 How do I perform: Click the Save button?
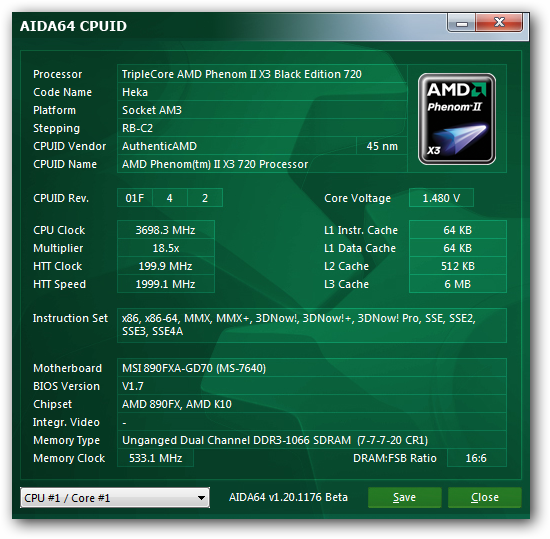404,497
